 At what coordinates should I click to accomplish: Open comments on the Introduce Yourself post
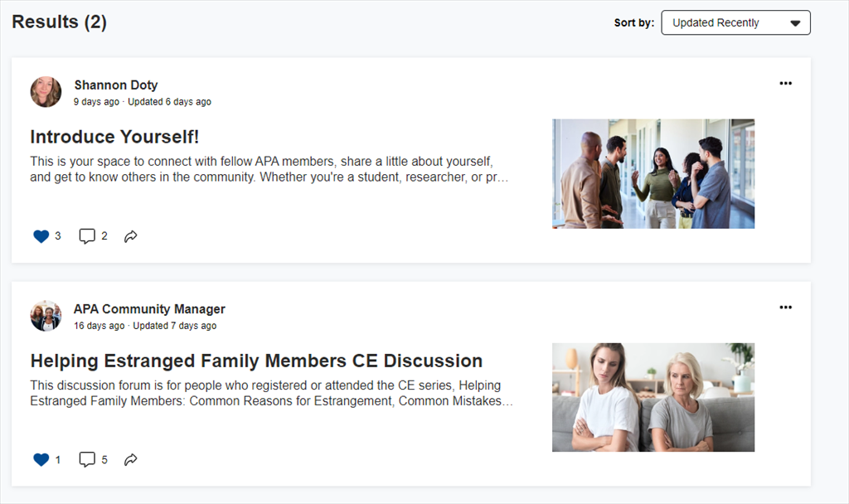coord(88,235)
